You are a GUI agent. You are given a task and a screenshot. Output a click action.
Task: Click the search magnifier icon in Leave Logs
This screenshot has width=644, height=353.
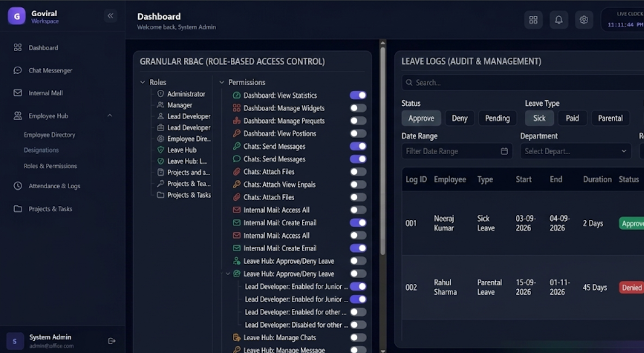click(x=409, y=82)
